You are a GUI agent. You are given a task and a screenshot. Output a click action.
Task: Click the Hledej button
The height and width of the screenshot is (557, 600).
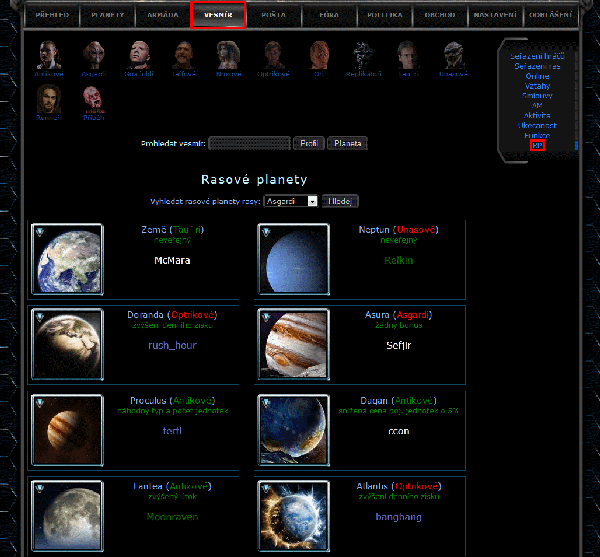[x=340, y=201]
